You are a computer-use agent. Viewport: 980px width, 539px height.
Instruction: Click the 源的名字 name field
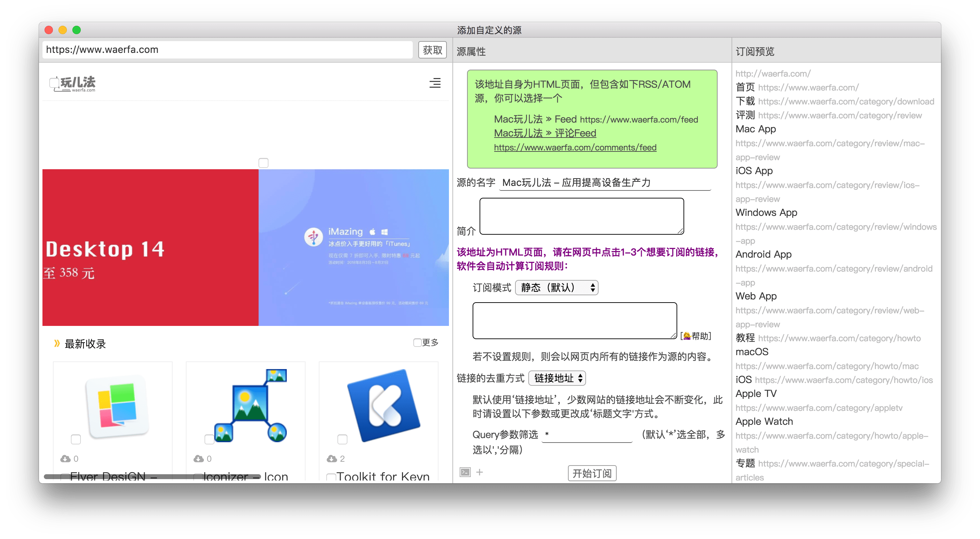pyautogui.click(x=605, y=183)
